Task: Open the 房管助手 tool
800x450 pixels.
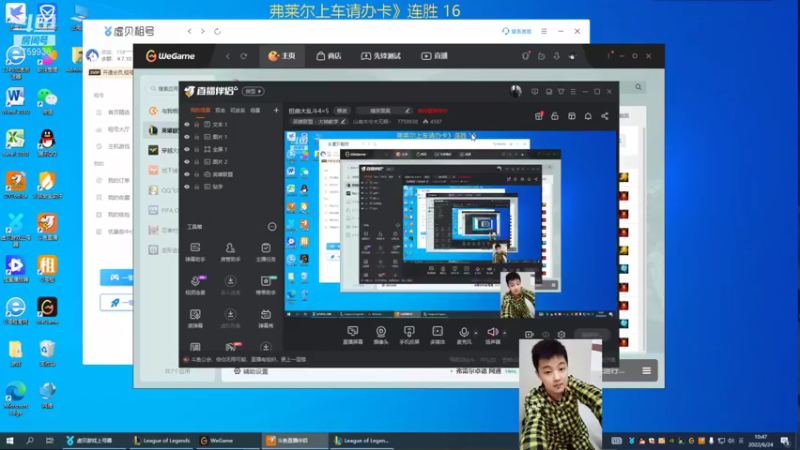Action: point(230,252)
